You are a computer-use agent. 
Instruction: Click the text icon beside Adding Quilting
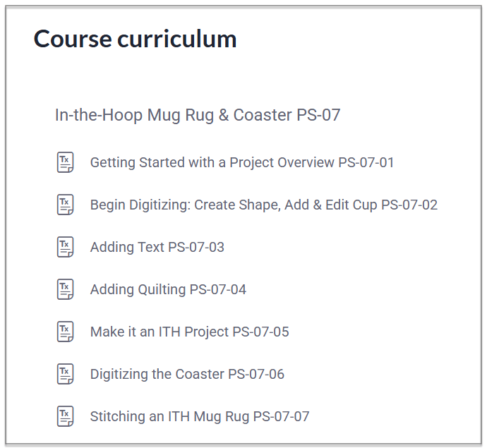(65, 289)
